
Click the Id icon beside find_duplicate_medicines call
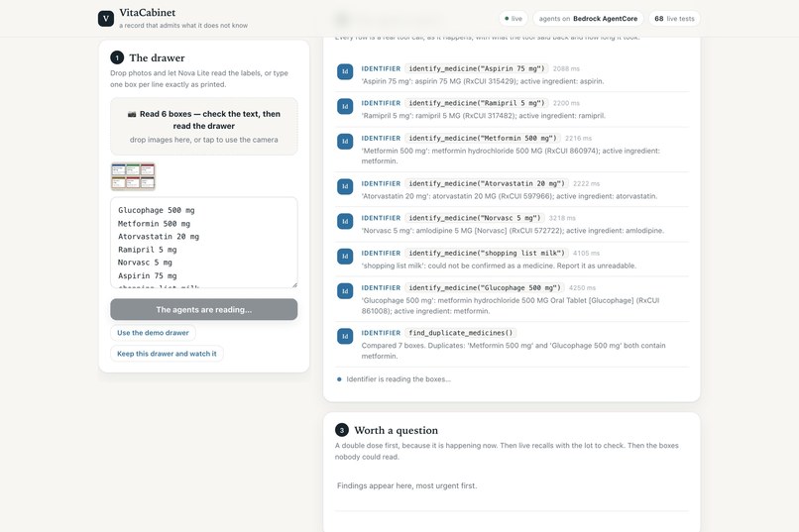(345, 336)
